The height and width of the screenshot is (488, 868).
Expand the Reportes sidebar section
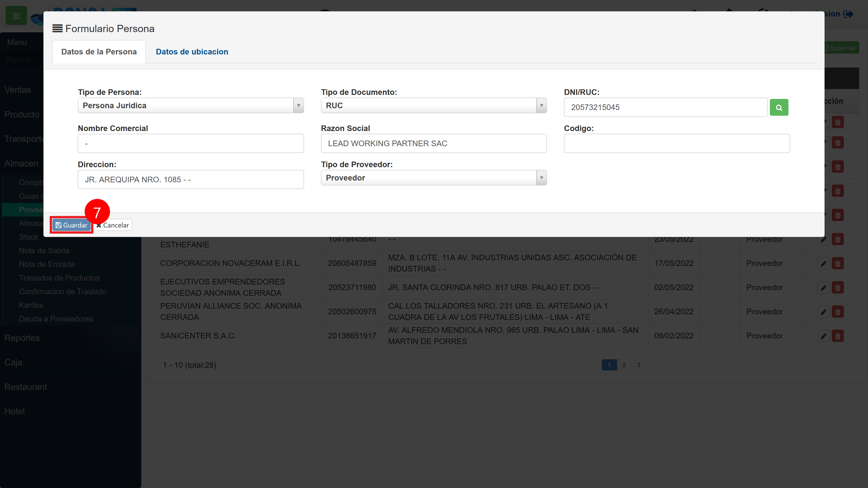(22, 338)
